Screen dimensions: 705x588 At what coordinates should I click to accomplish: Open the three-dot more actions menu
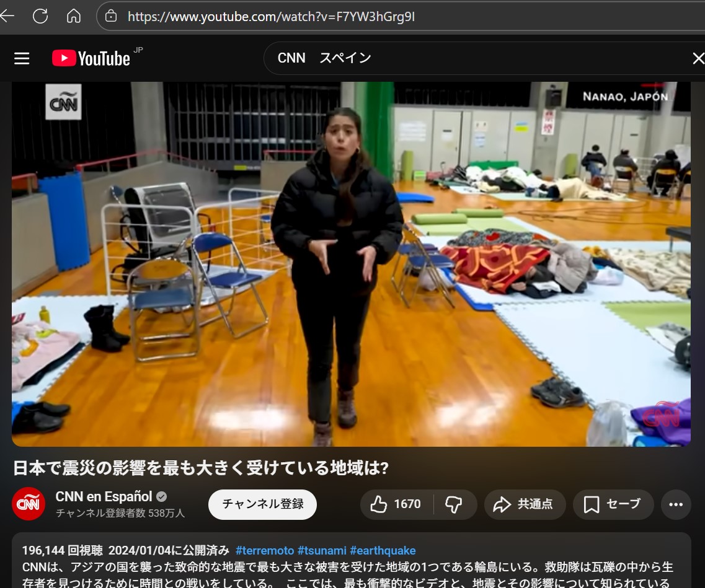point(676,504)
